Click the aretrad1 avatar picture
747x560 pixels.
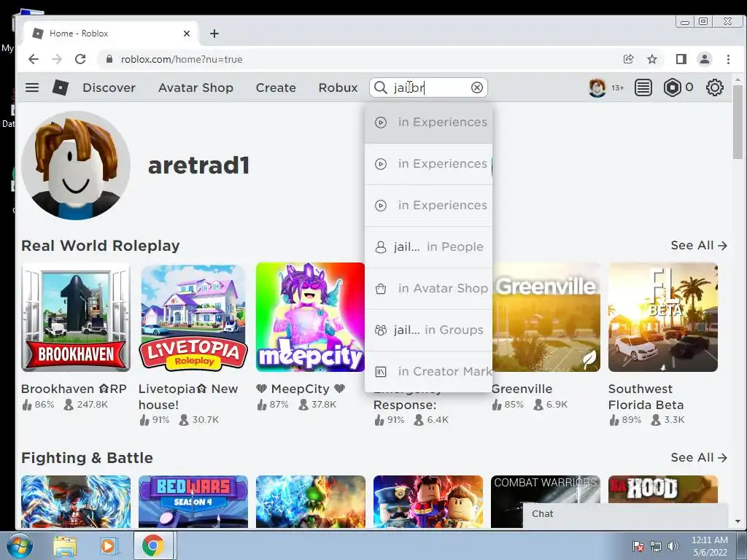pyautogui.click(x=76, y=166)
